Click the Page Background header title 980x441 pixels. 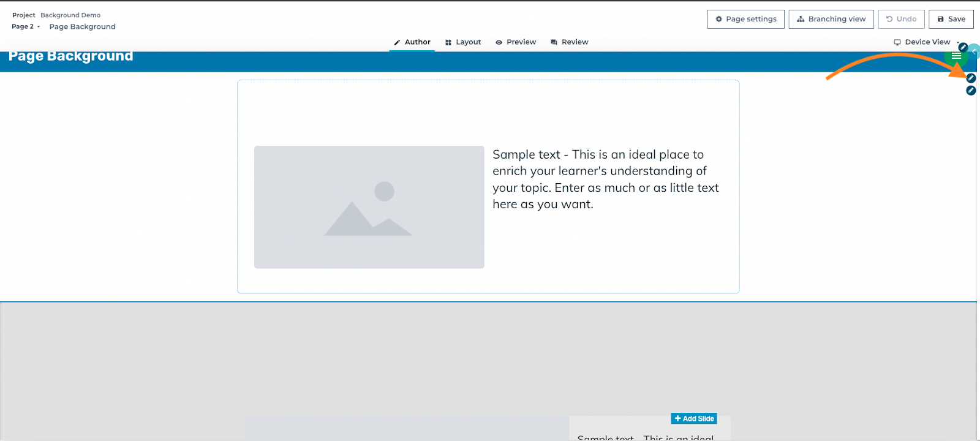coord(71,56)
